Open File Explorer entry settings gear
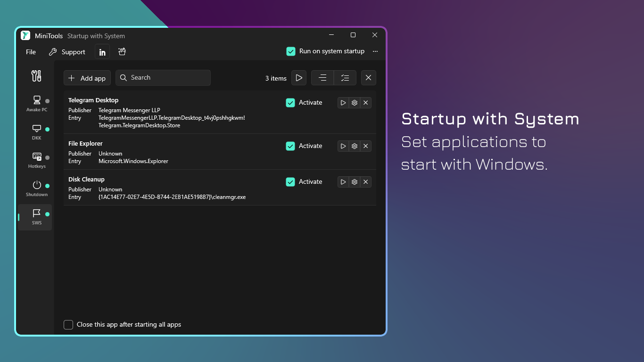 coord(355,146)
